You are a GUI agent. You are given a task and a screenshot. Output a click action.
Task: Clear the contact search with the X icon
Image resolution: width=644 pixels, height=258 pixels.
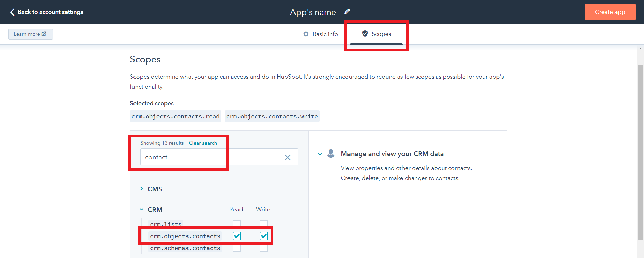pos(288,157)
